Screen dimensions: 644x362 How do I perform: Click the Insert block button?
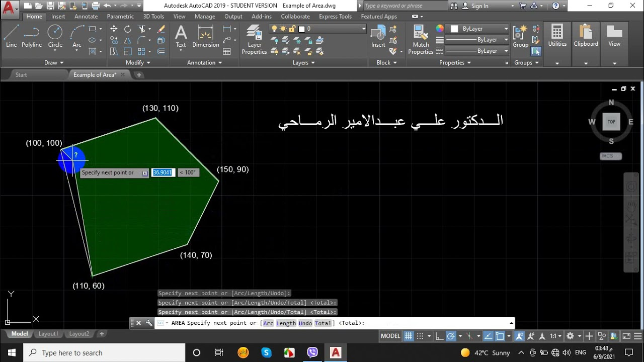[x=378, y=36]
